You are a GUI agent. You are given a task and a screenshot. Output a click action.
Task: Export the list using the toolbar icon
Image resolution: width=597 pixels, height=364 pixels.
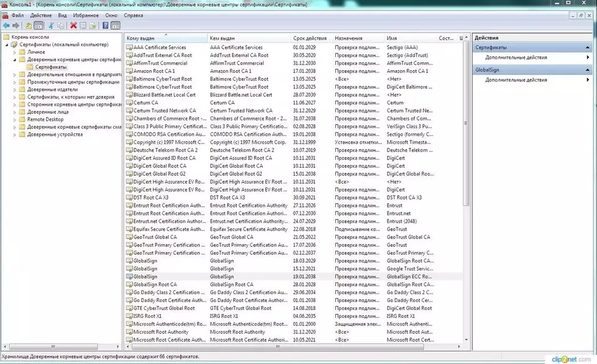point(93,26)
